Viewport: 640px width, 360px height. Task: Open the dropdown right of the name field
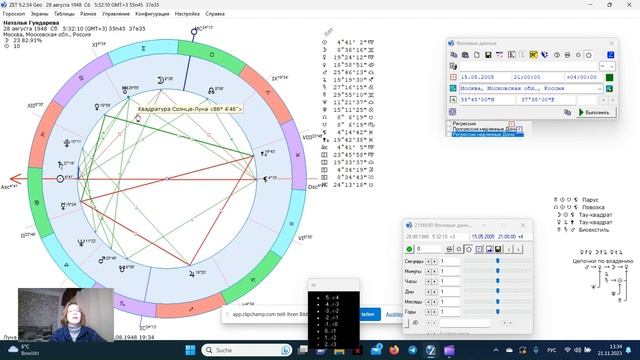point(607,66)
